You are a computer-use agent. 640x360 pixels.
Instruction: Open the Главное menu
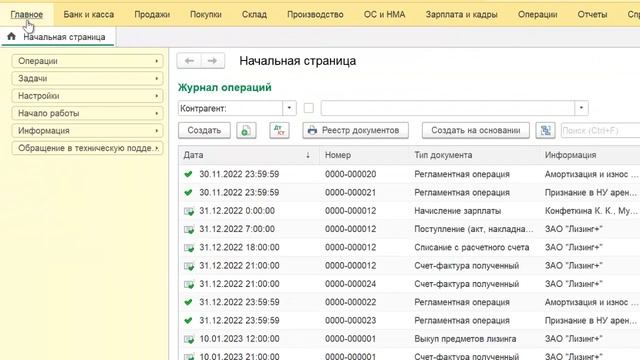coord(27,14)
